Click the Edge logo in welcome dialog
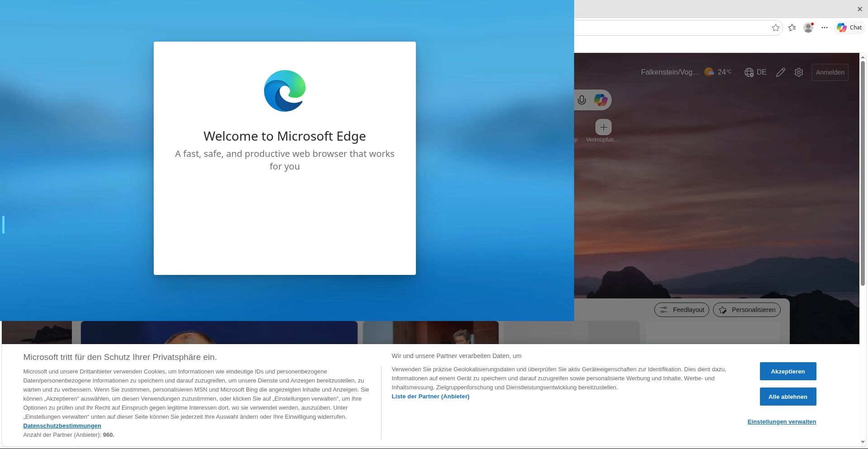This screenshot has width=868, height=449. [285, 91]
